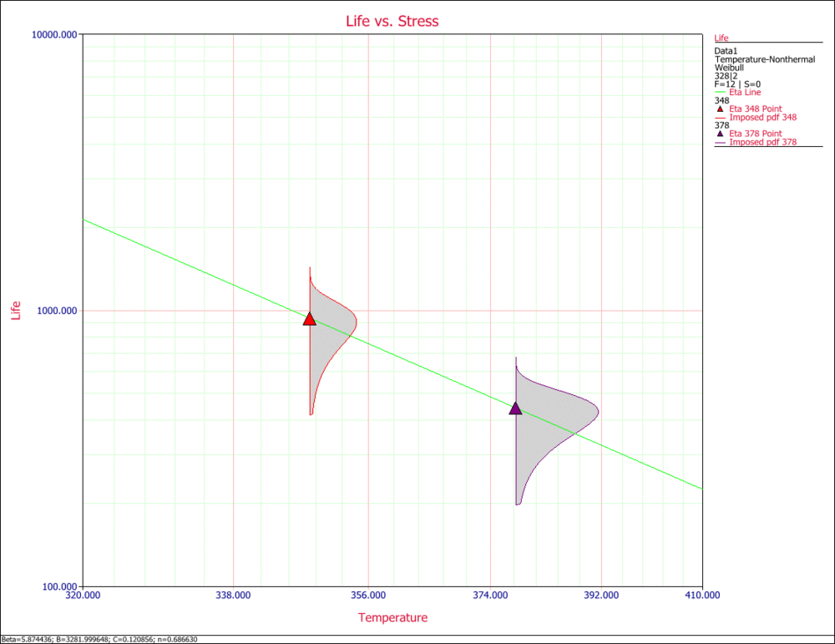Screen dimensions: 835x644
Task: Click the vertical 'Life' y-axis title
Action: click(x=16, y=309)
